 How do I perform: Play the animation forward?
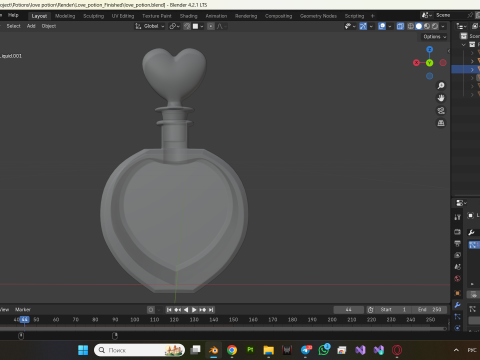click(194, 310)
